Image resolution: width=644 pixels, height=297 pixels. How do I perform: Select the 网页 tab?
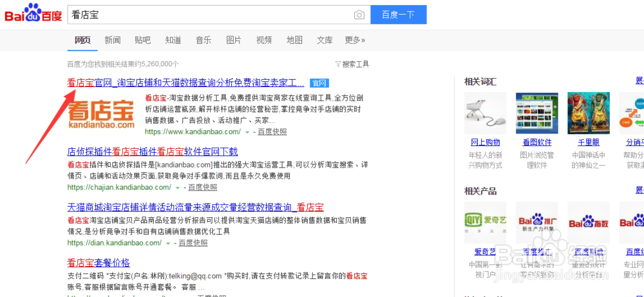[x=82, y=40]
